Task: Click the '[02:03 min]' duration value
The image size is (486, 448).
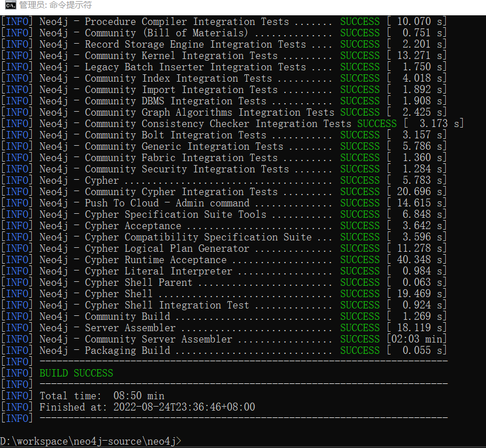Action: (x=417, y=339)
